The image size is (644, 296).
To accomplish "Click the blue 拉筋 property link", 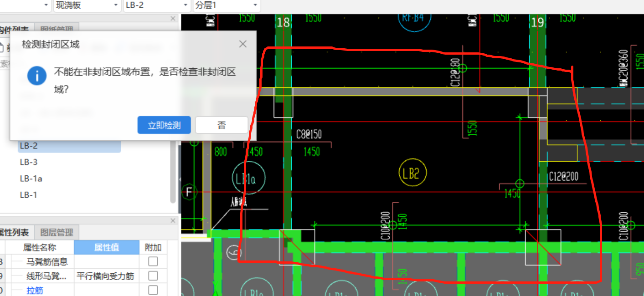I will pos(35,290).
